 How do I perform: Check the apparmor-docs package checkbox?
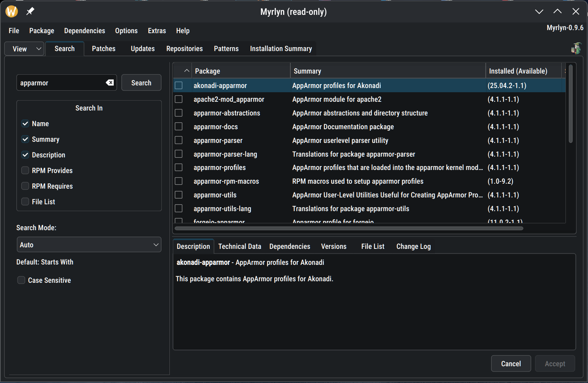179,127
